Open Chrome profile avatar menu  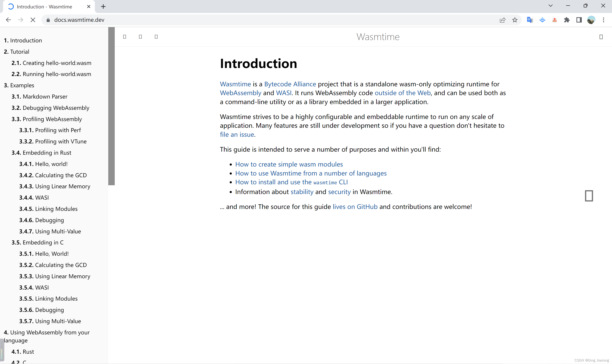[x=591, y=20]
